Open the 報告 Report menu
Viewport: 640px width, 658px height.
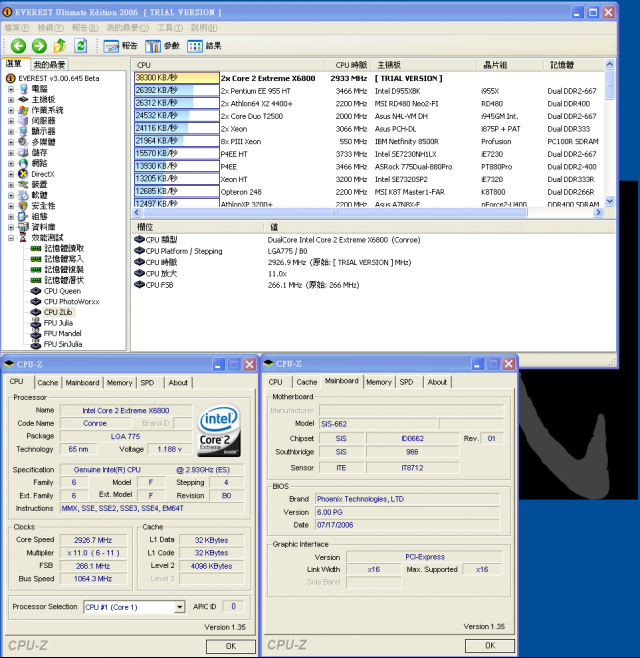point(85,28)
